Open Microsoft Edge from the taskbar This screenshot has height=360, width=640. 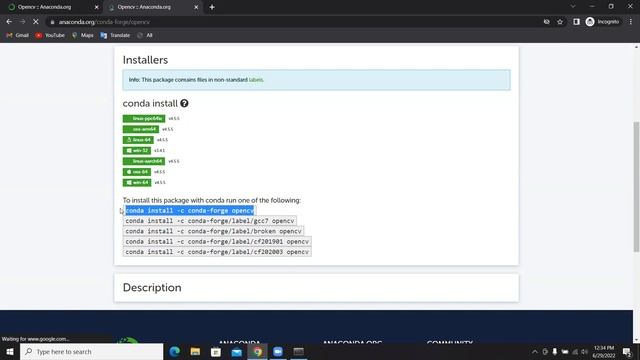click(x=175, y=351)
